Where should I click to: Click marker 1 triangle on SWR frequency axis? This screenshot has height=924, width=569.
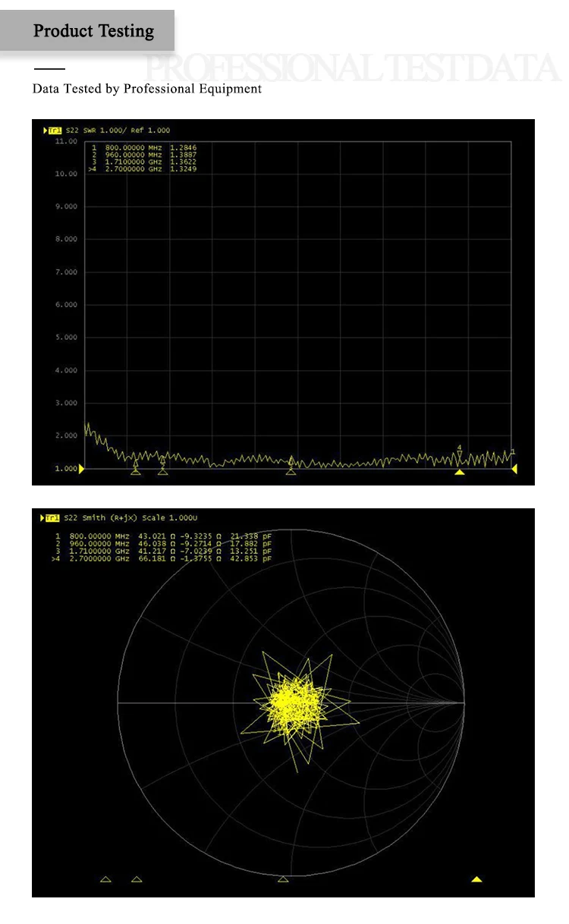[x=136, y=471]
